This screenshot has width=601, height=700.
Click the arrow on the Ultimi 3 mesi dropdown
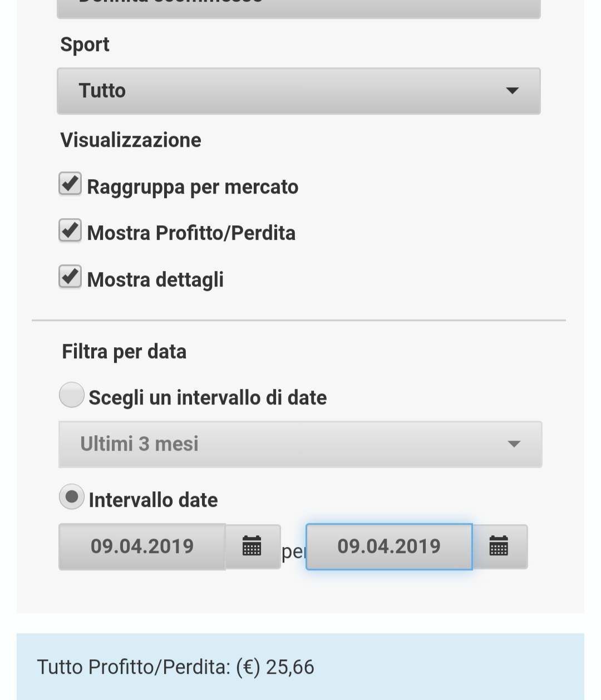click(514, 444)
